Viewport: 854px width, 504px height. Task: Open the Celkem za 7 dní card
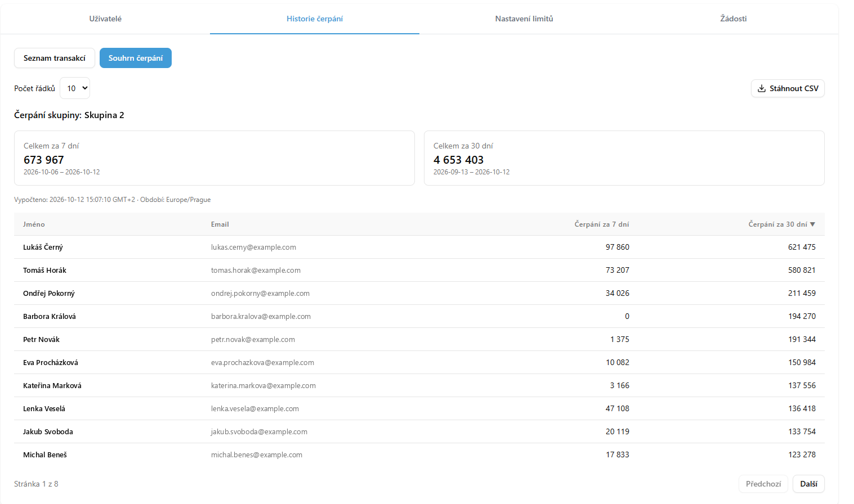[214, 158]
